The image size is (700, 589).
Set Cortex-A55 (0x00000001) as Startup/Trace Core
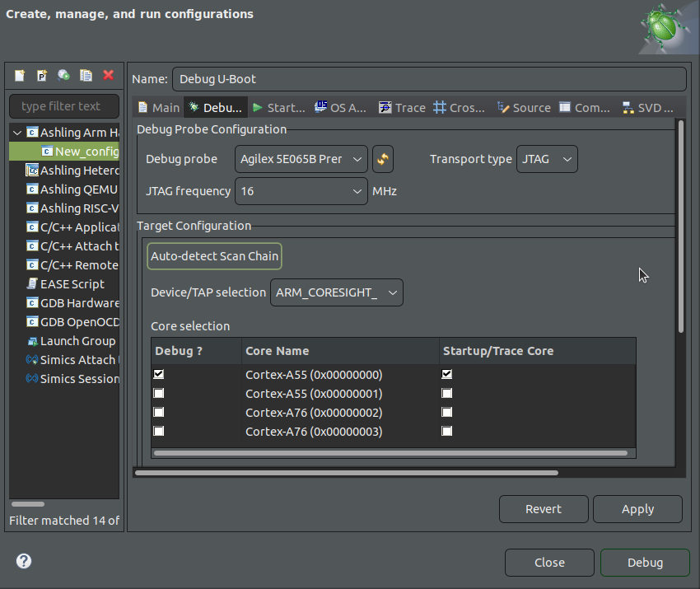coord(446,393)
